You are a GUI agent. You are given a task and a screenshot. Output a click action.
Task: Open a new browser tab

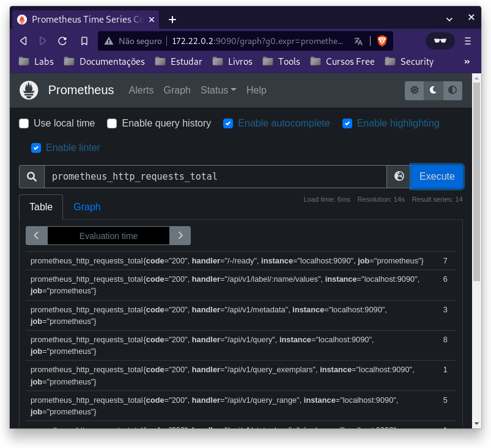[x=172, y=20]
